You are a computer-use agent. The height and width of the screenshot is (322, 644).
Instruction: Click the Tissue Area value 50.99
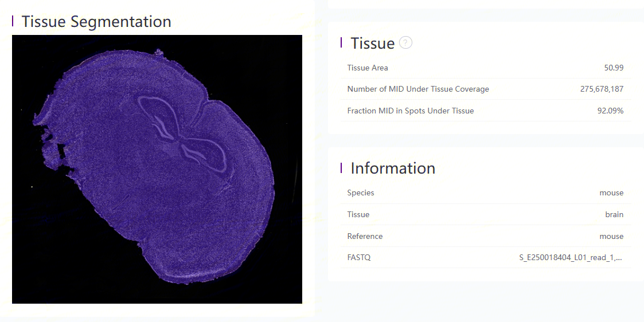tap(614, 68)
